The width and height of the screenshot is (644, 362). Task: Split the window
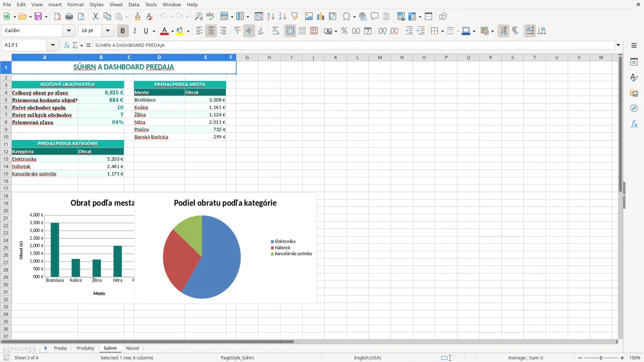429,17
